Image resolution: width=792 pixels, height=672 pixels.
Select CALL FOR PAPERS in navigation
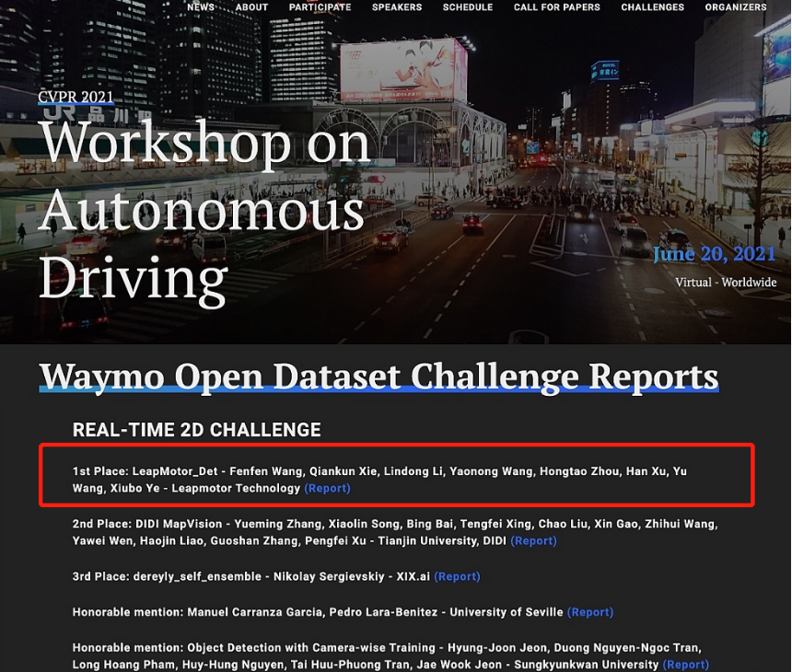[556, 7]
